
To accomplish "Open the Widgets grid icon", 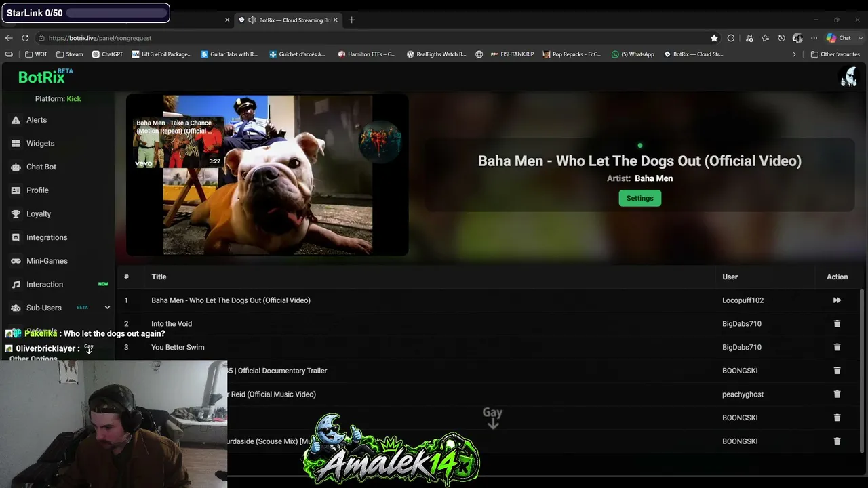I will pyautogui.click(x=16, y=144).
